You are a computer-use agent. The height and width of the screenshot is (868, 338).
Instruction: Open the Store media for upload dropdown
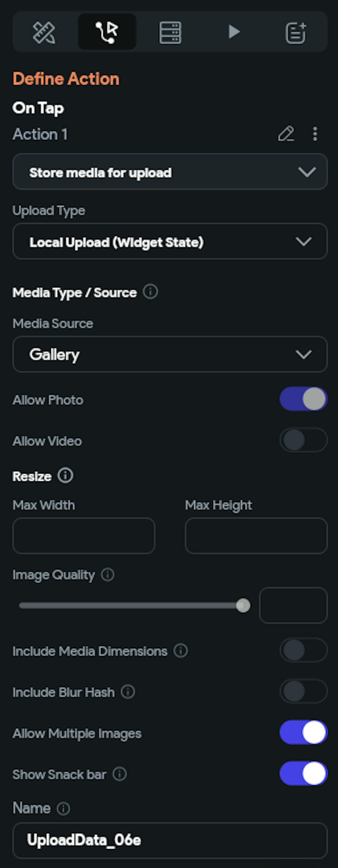coord(170,172)
